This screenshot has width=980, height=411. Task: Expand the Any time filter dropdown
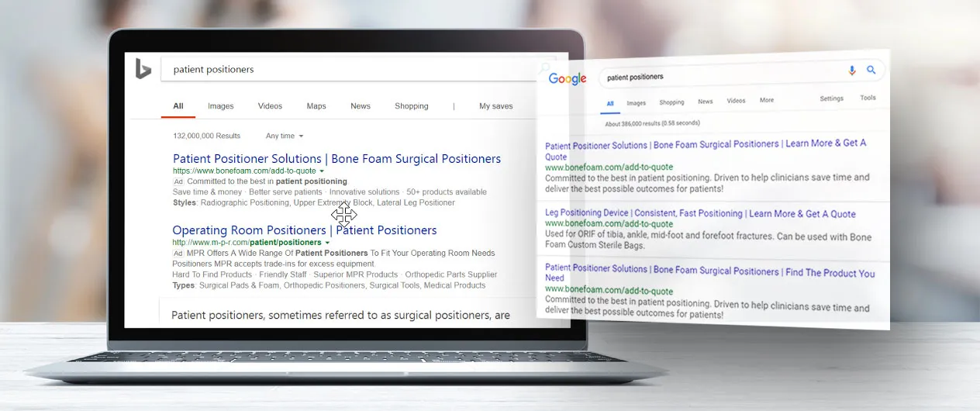click(x=285, y=136)
